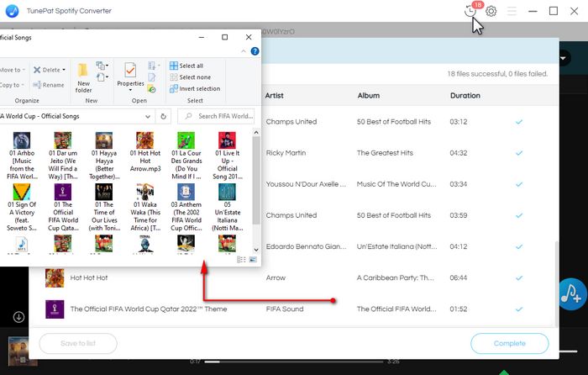Click the Album column header
This screenshot has width=588, height=375.
tap(368, 96)
